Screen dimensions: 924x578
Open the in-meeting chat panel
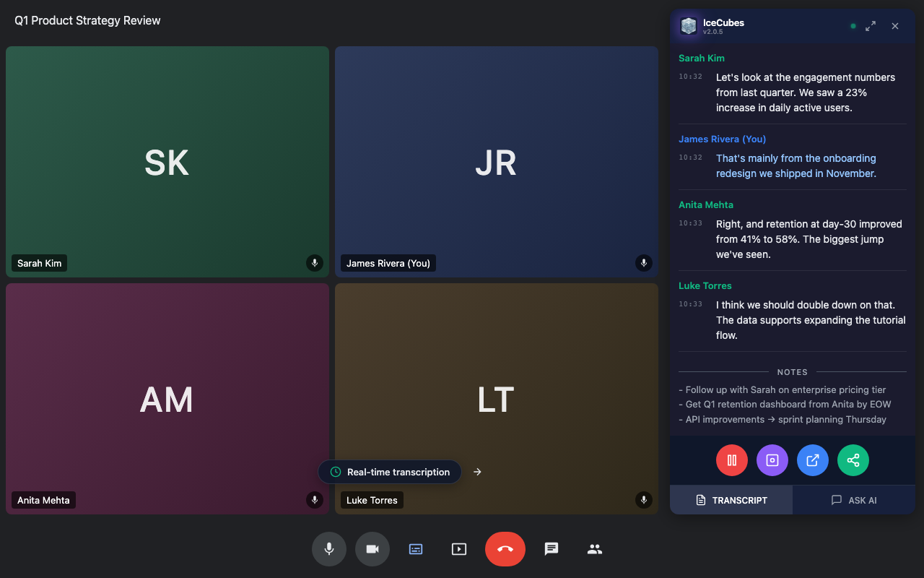point(552,549)
